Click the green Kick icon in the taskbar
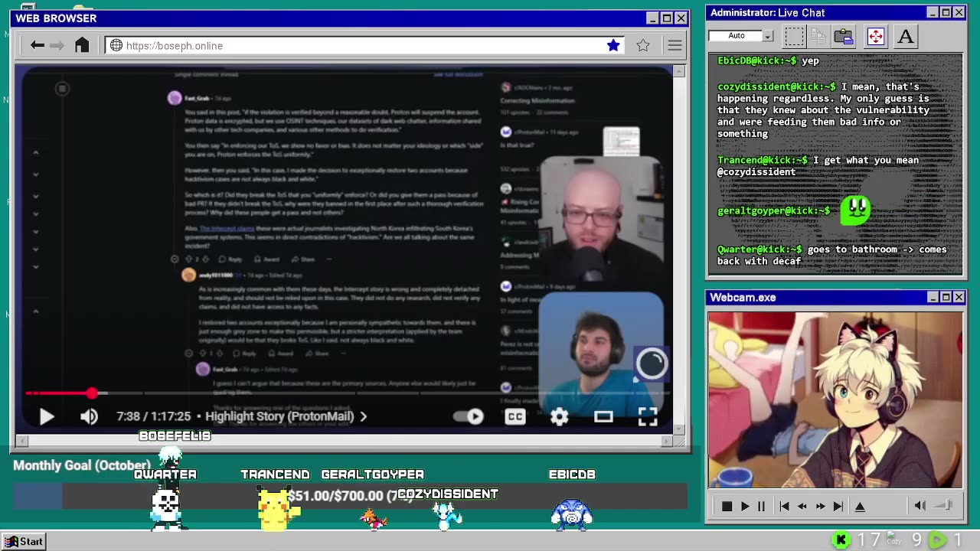This screenshot has width=980, height=551. click(x=841, y=540)
